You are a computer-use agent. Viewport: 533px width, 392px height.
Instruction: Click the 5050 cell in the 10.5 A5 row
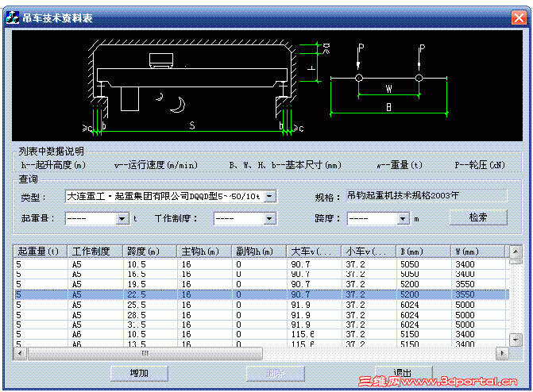tap(410, 264)
